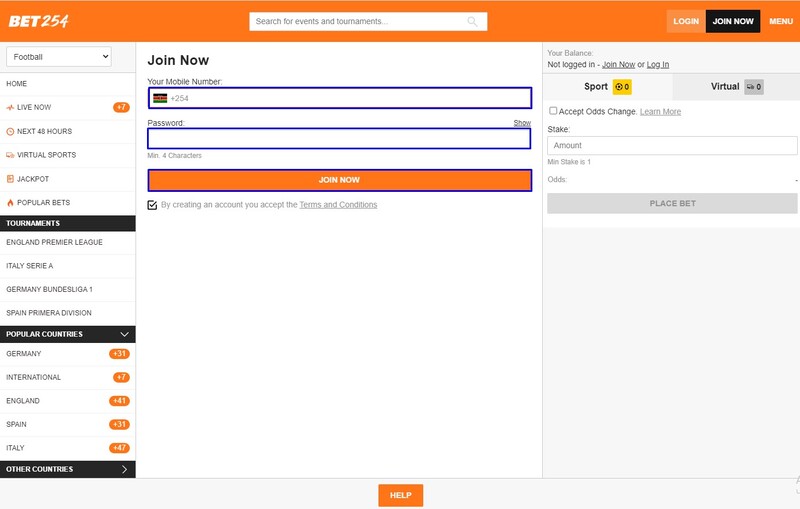The image size is (800, 509).
Task: Click the black JOIN NOW header button
Action: tap(733, 21)
